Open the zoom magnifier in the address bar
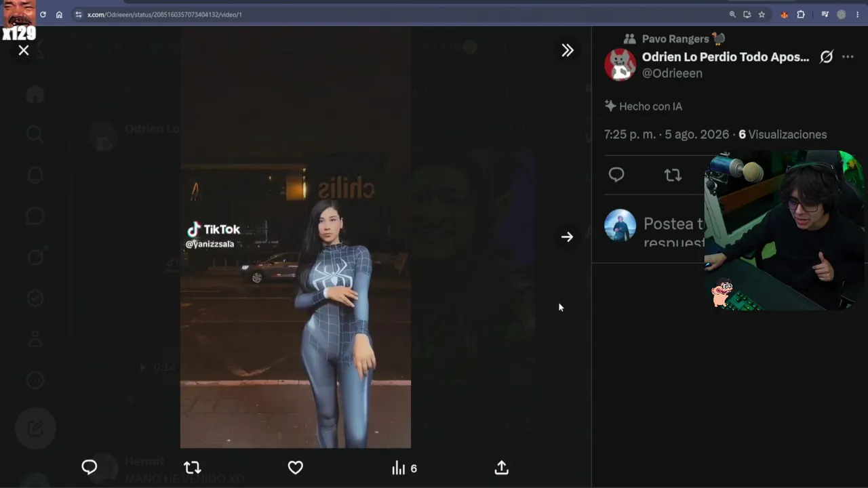 point(732,14)
